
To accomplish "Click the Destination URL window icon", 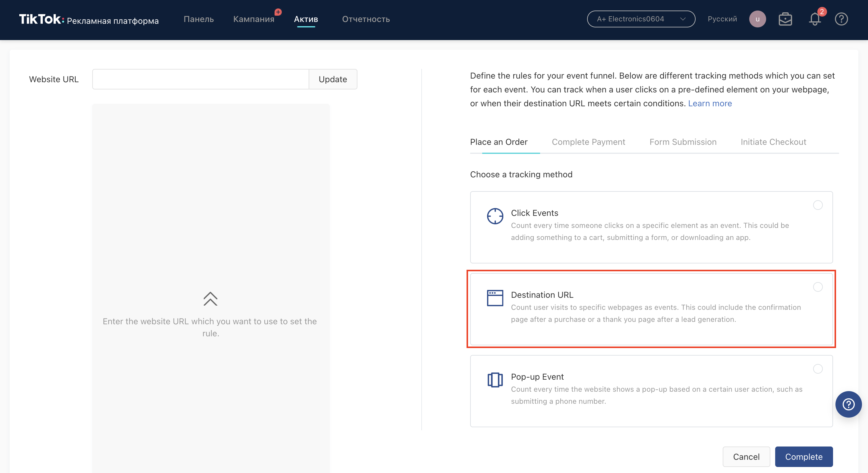I will click(495, 298).
